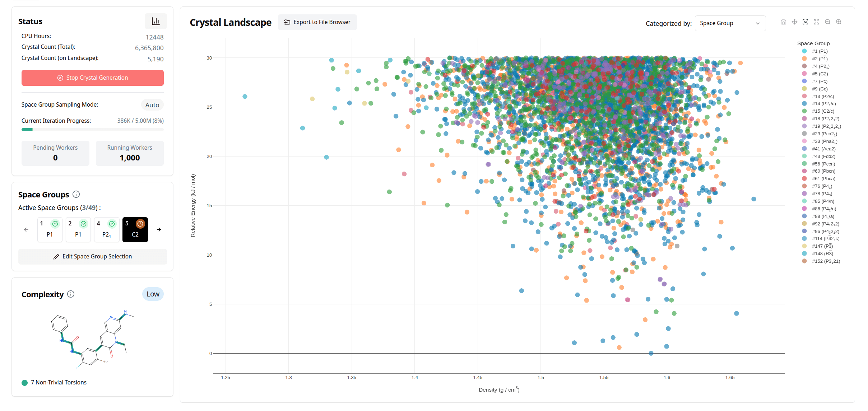Image resolution: width=868 pixels, height=411 pixels.
Task: Open the Categorized by Space Group dropdown
Action: click(730, 23)
